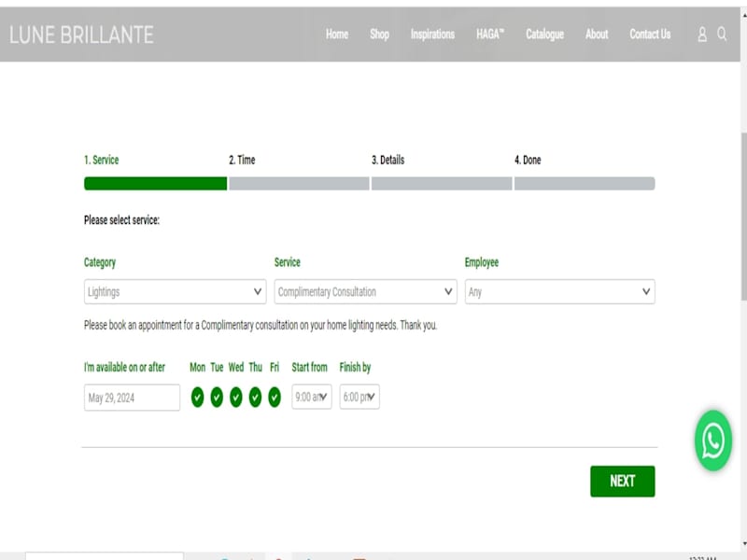
Task: Toggle Wednesday availability checkbox
Action: (x=236, y=398)
